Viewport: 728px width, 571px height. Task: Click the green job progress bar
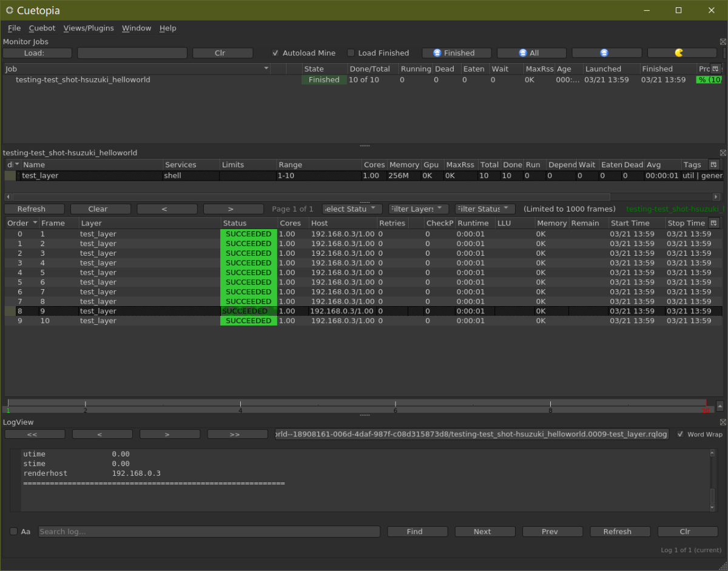[709, 79]
